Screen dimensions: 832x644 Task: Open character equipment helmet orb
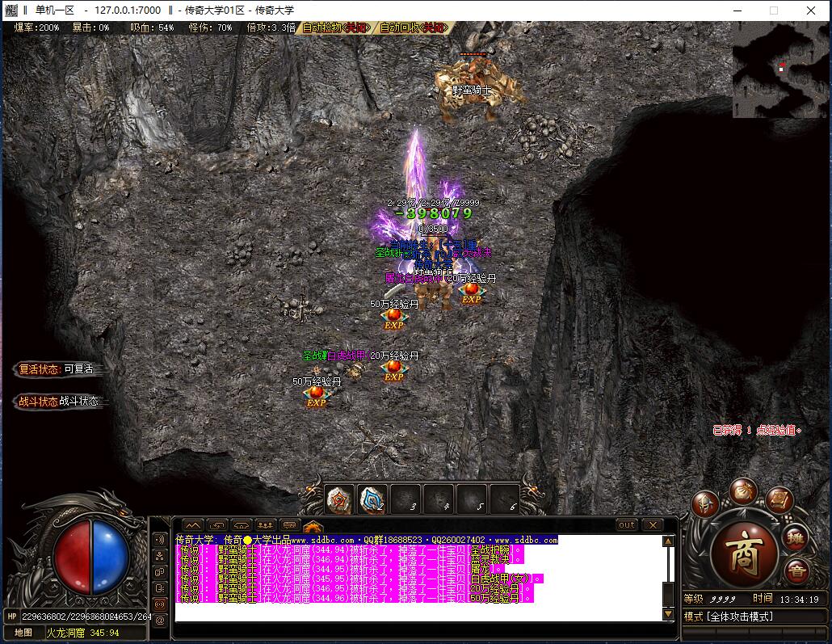pos(706,503)
